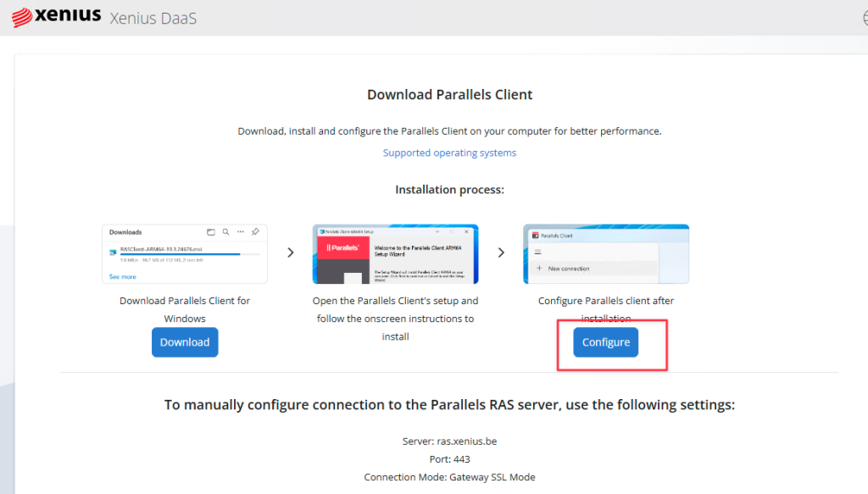Click See more in the Downloads thumbnail

[x=122, y=276]
